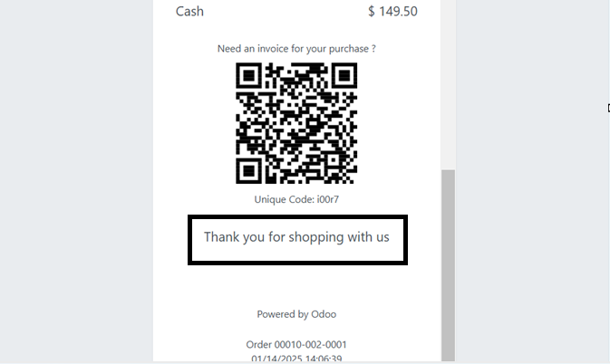Click the invoice QR code on the receipt
Image resolution: width=610 pixels, height=364 pixels.
point(296,123)
